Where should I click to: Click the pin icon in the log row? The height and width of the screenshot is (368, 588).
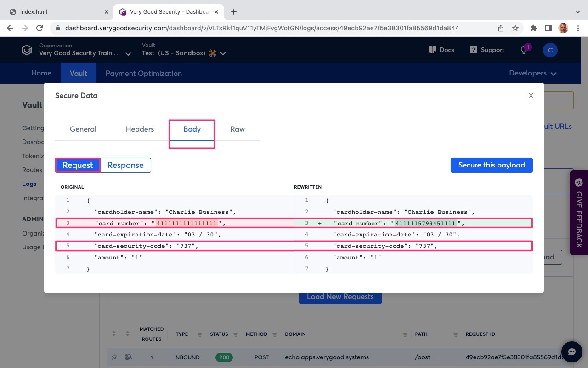pyautogui.click(x=114, y=357)
